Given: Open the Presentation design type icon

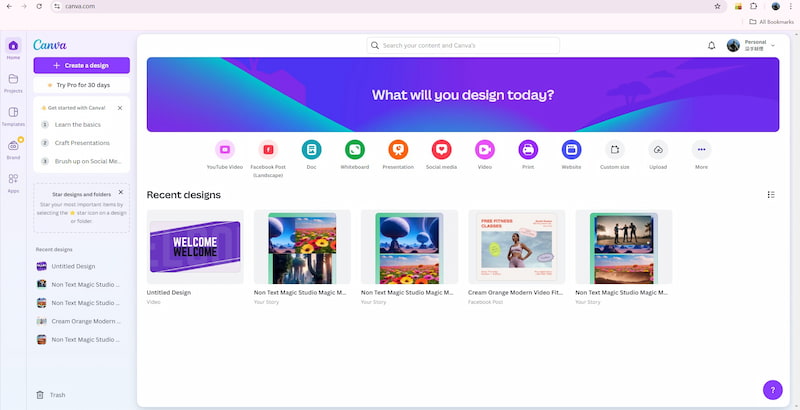Looking at the screenshot, I should coord(398,149).
